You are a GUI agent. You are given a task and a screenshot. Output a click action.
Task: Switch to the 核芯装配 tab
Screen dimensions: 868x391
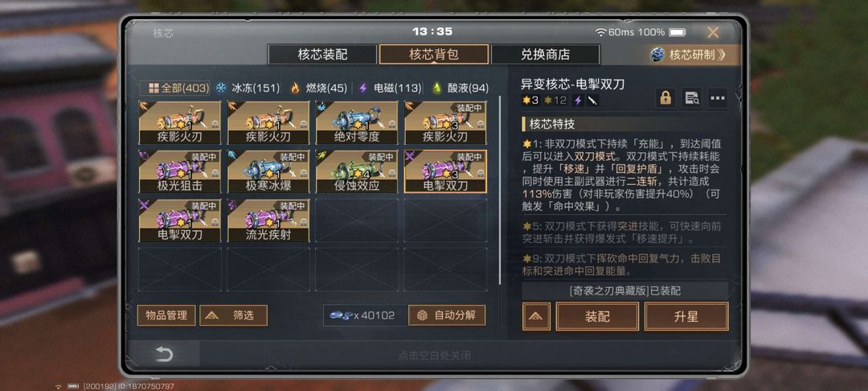322,55
